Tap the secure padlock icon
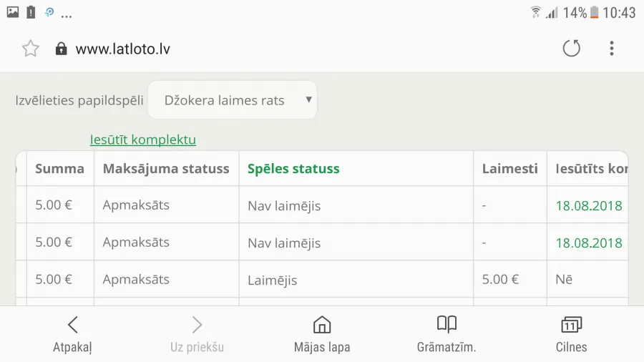 62,49
